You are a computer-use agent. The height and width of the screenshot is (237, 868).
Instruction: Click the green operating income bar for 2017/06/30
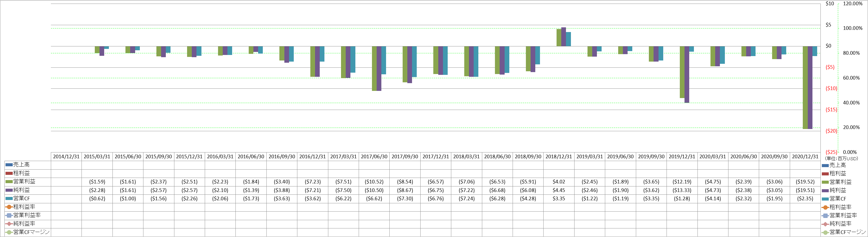point(374,69)
